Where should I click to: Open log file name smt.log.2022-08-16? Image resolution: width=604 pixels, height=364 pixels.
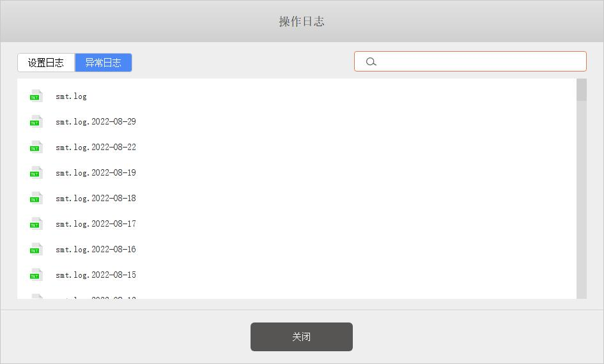tap(96, 250)
